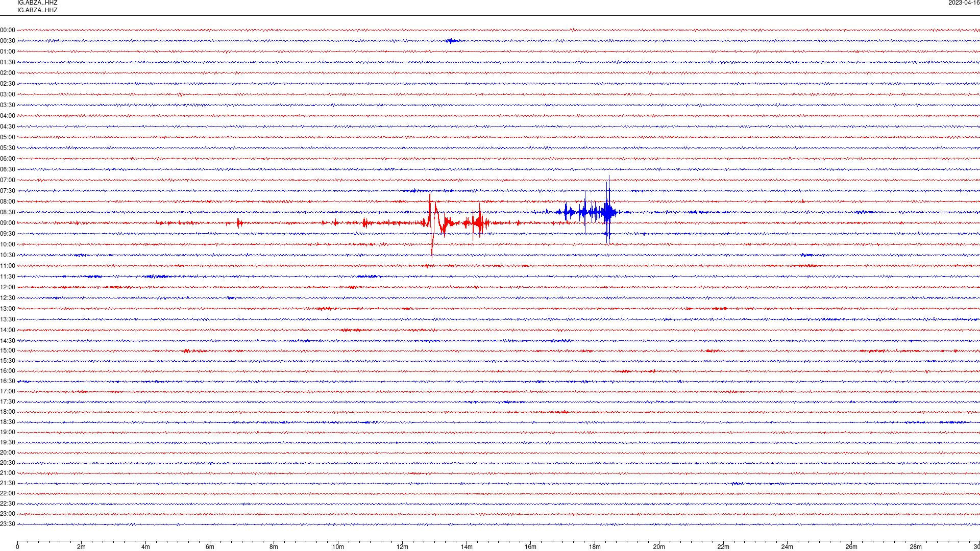Click the 09:00 time row label
Viewport: 980px width, 551px height.
(8, 223)
